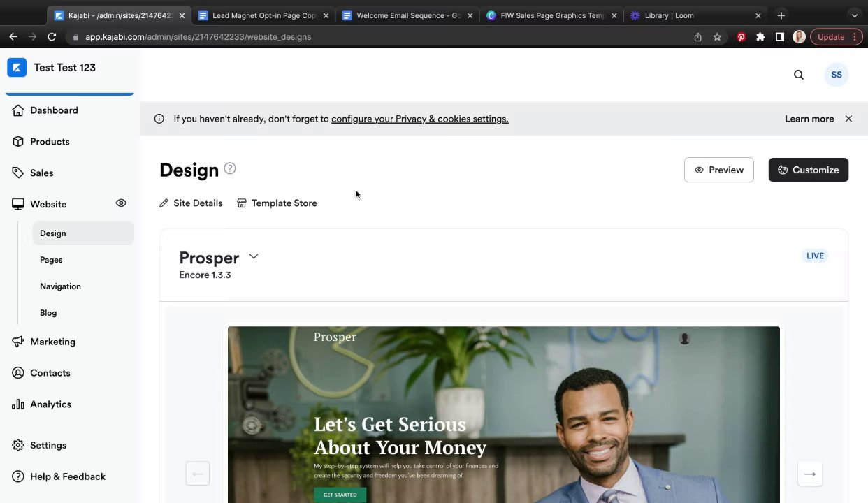Open the Chrome tab search dropdown arrow

(854, 15)
